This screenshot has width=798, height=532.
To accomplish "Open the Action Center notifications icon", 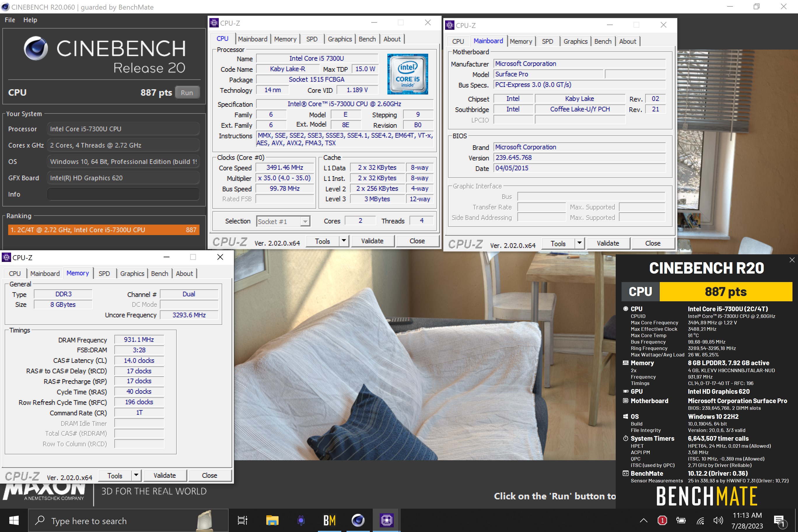I will tap(779, 521).
